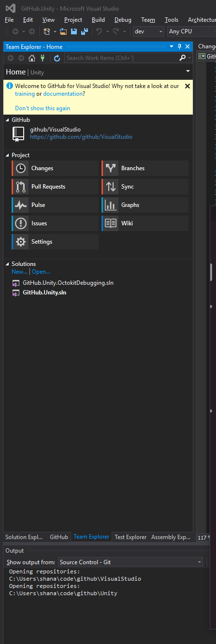The width and height of the screenshot is (216, 644).
Task: Open the Issues tile
Action: pyautogui.click(x=55, y=223)
